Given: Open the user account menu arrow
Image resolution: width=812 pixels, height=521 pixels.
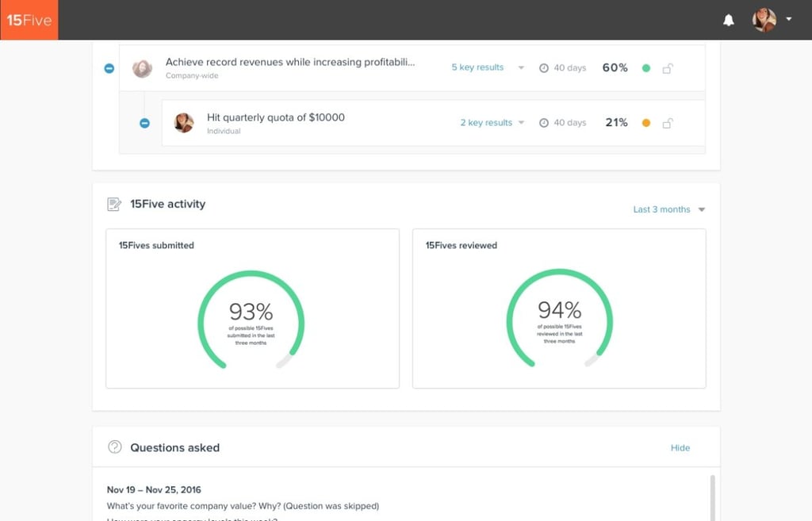Looking at the screenshot, I should tap(788, 19).
